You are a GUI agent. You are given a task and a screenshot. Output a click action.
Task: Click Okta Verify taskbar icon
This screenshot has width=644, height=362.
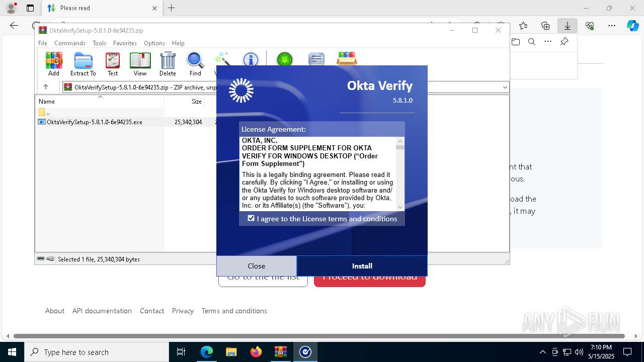[x=305, y=352]
